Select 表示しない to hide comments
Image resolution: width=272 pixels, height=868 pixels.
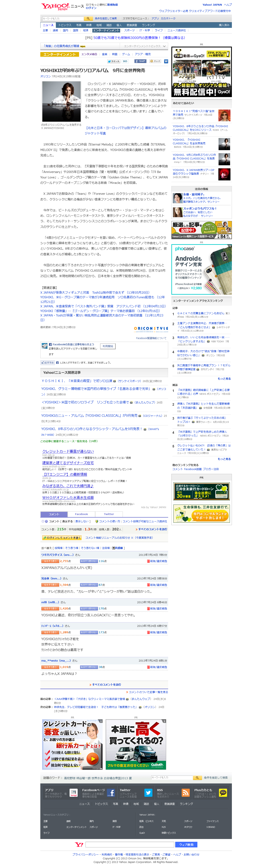pos(82,521)
